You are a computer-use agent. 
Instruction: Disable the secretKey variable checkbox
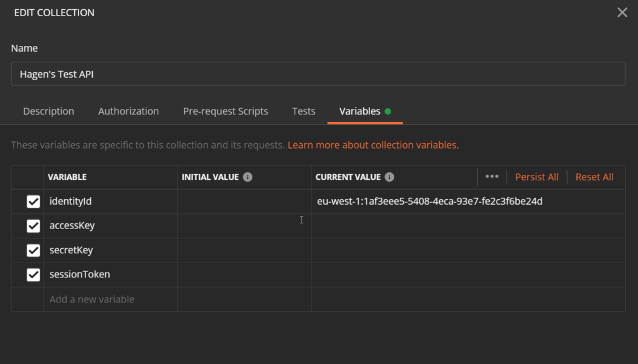pos(34,250)
